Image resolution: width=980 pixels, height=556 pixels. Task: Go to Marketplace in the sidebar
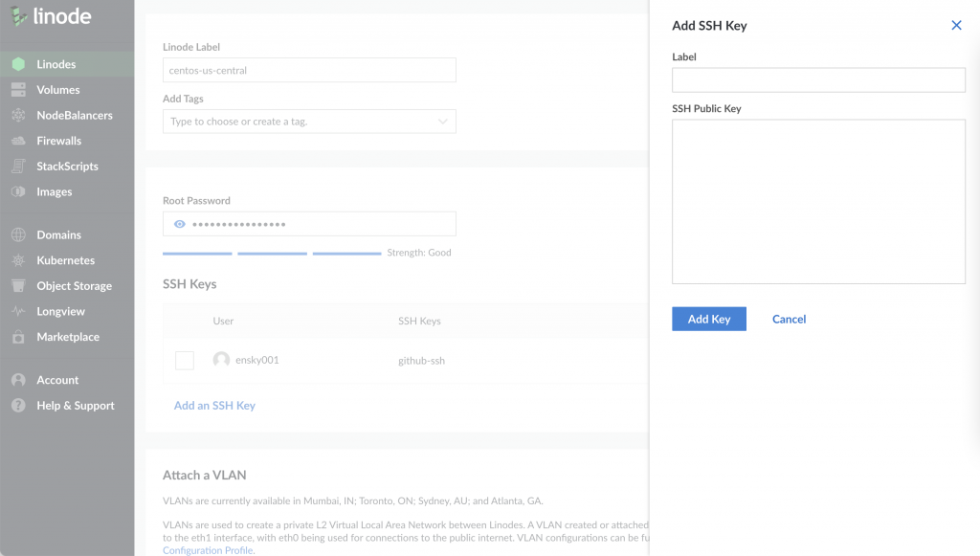tap(67, 337)
